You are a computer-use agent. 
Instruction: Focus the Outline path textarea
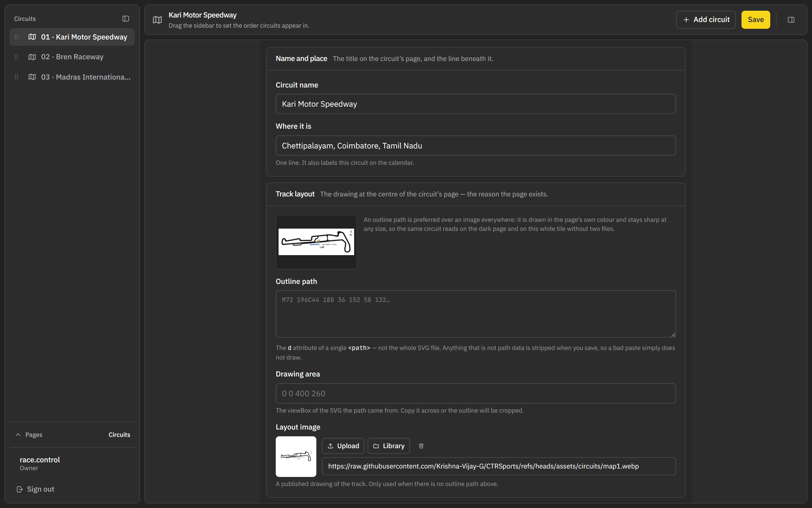point(475,314)
